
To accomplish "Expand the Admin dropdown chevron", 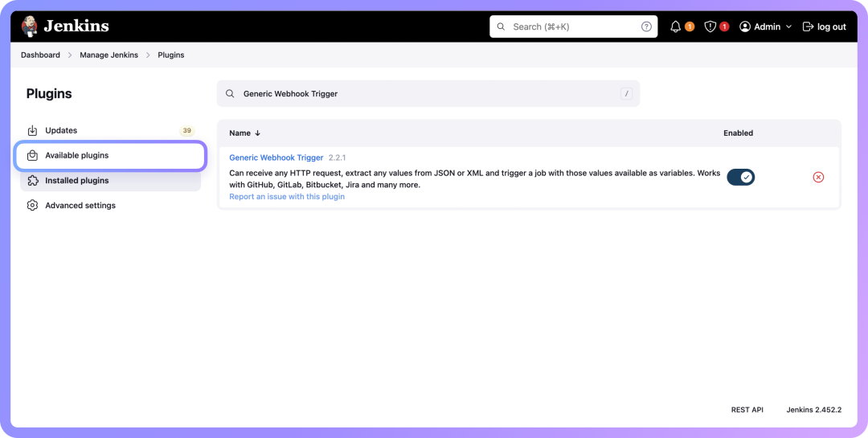I will 789,27.
